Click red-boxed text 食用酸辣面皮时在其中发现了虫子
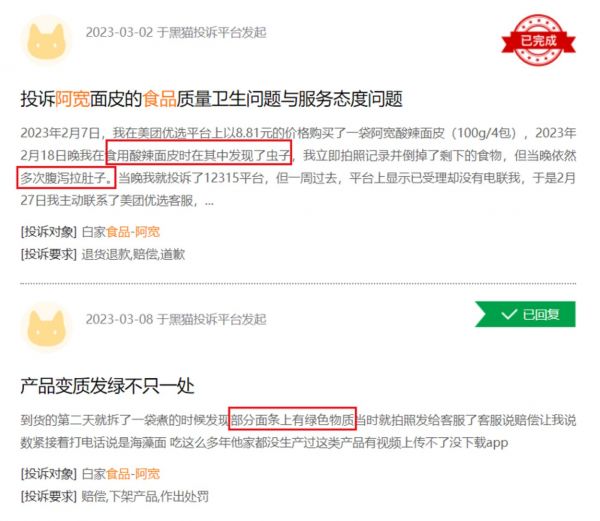 [199, 153]
